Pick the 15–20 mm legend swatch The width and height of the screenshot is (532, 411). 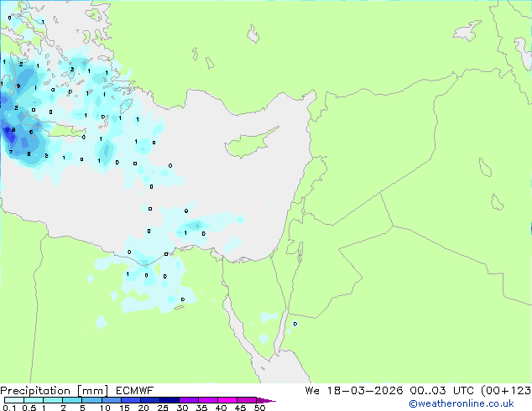click(x=131, y=400)
